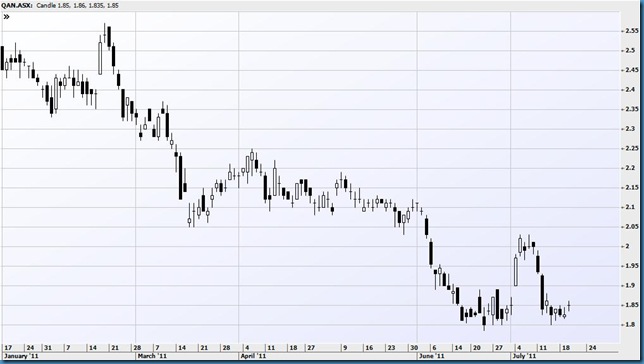This screenshot has width=644, height=364.
Task: Select the Candle 1.85, 1.86, 1.835, 1.85 readout
Action: click(78, 6)
